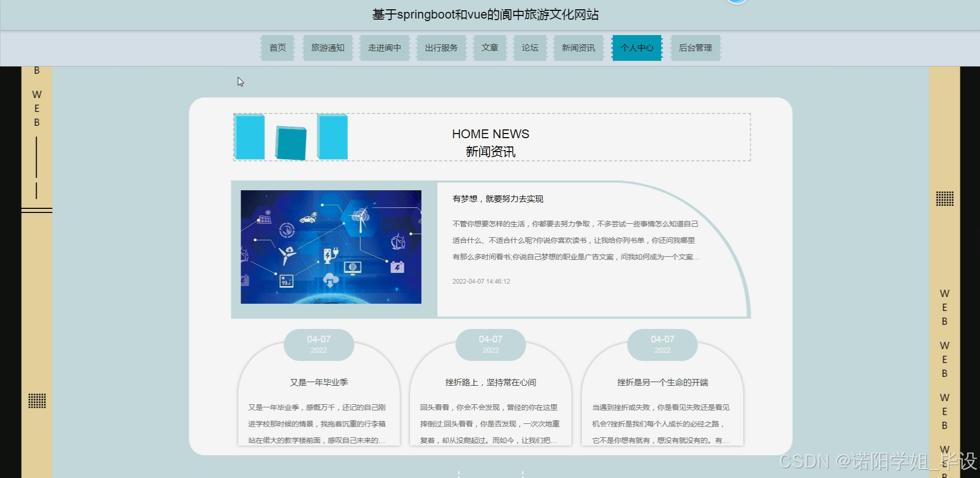
Task: Click the books logo beside HOME NEWS
Action: [x=291, y=138]
